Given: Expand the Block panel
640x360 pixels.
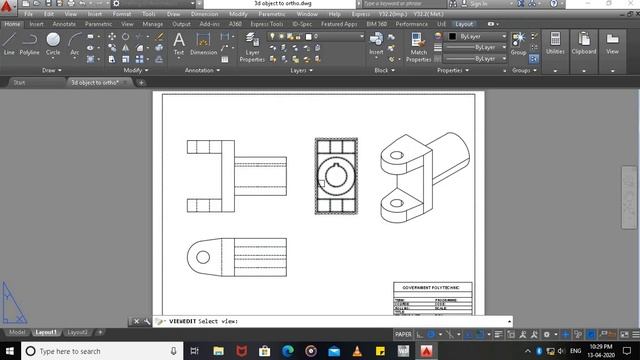Looking at the screenshot, I should [384, 70].
